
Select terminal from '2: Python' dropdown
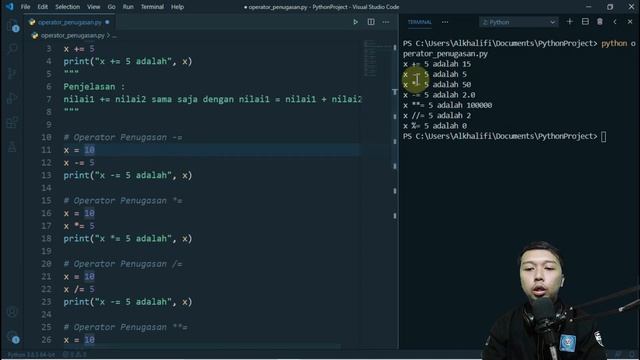pyautogui.click(x=518, y=22)
